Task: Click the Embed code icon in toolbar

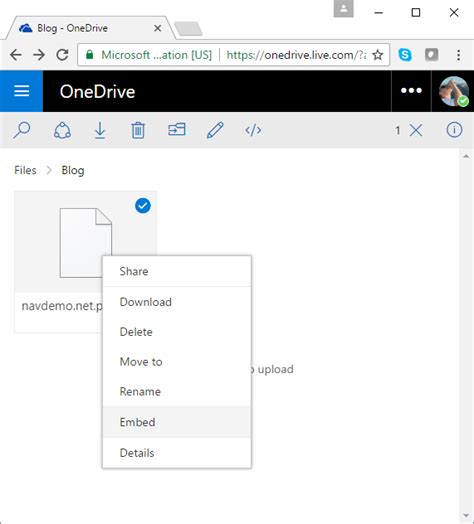Action: (x=253, y=130)
